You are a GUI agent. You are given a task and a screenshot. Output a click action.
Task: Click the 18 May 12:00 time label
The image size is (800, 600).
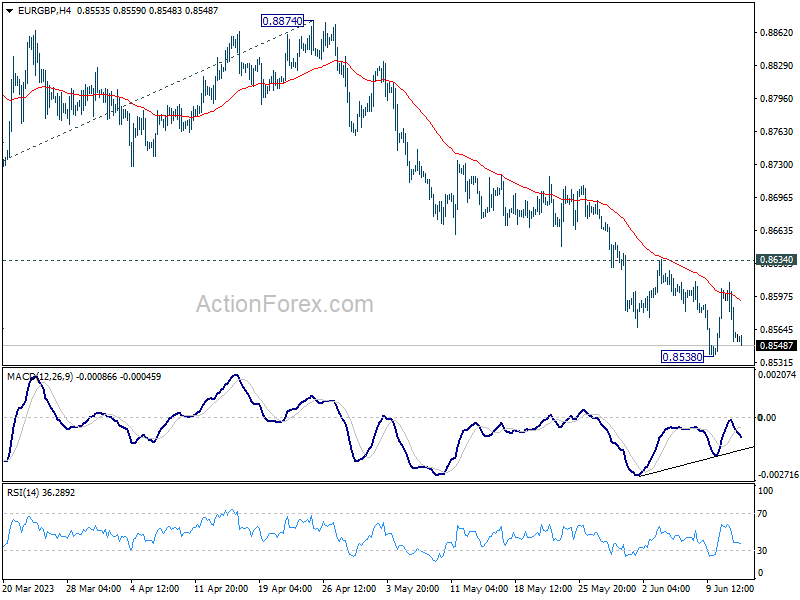pos(543,588)
